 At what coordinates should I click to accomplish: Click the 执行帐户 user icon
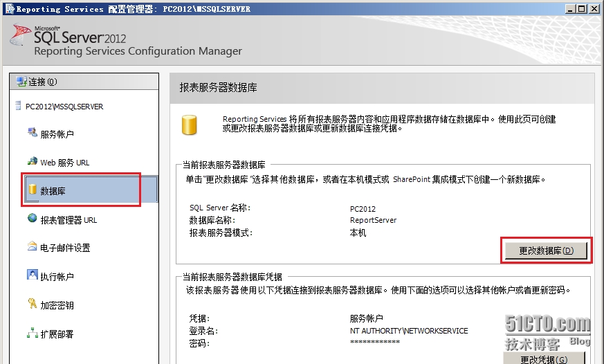[33, 275]
